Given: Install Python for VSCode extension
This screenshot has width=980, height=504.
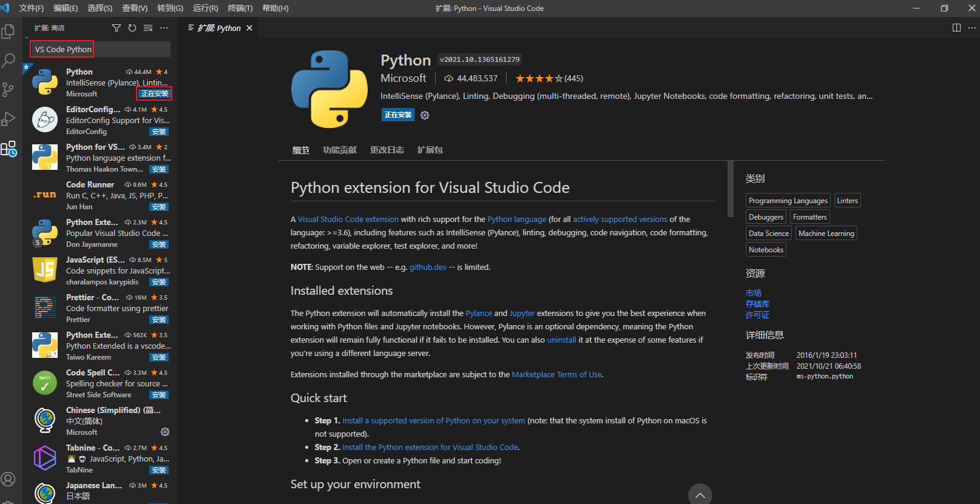Looking at the screenshot, I should point(159,169).
